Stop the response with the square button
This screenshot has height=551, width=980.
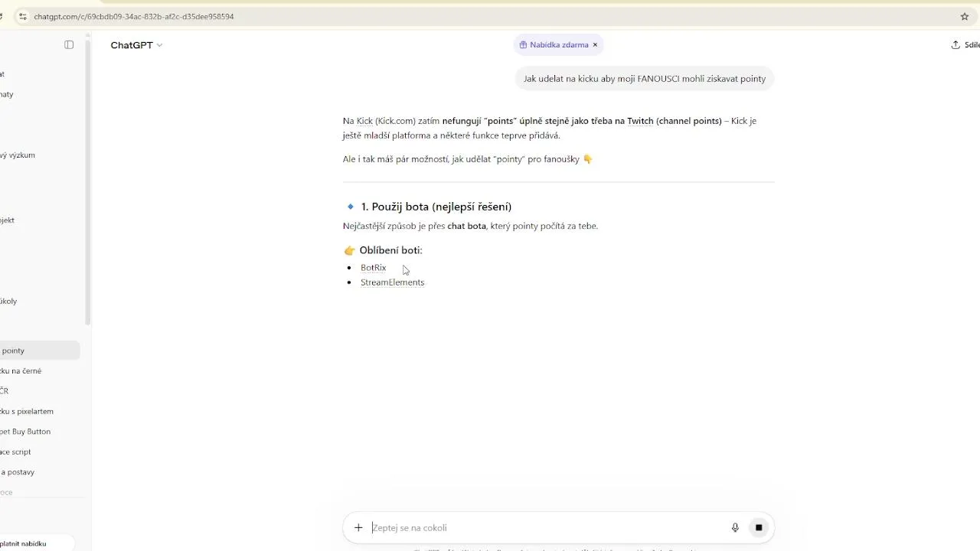click(759, 527)
